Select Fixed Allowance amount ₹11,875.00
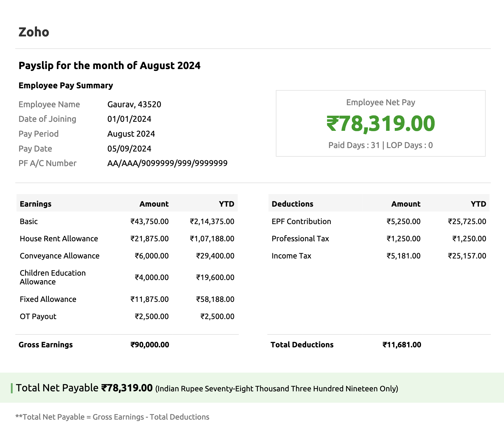 pyautogui.click(x=149, y=299)
